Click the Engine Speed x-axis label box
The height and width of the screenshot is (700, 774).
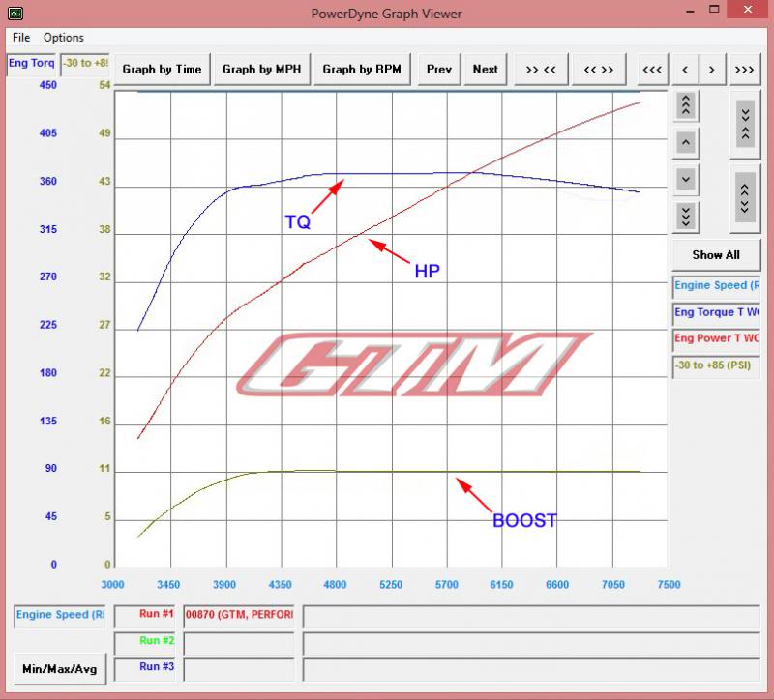point(60,616)
